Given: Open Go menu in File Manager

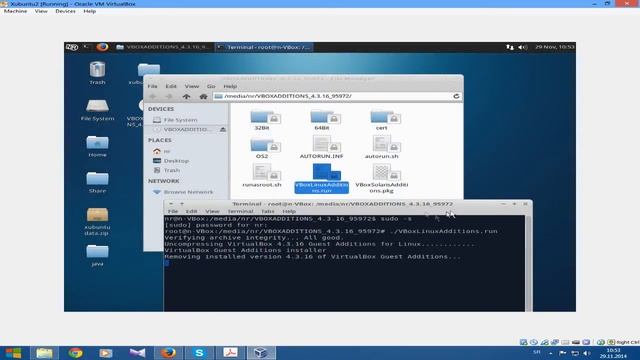Looking at the screenshot, I should pyautogui.click(x=211, y=86).
